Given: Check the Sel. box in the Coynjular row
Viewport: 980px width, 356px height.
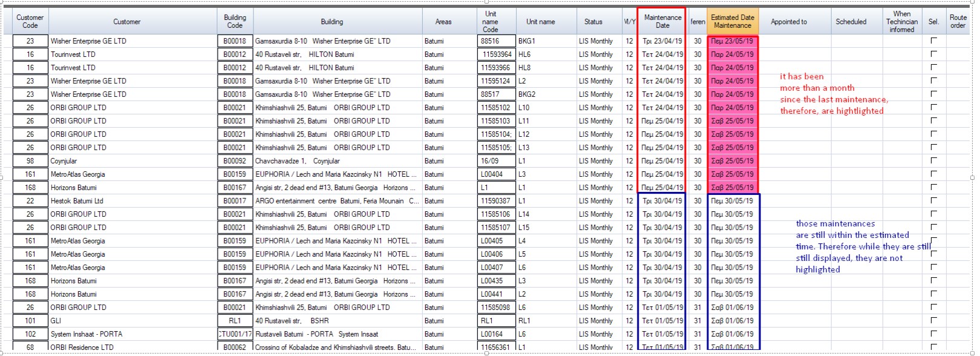Looking at the screenshot, I should [933, 160].
